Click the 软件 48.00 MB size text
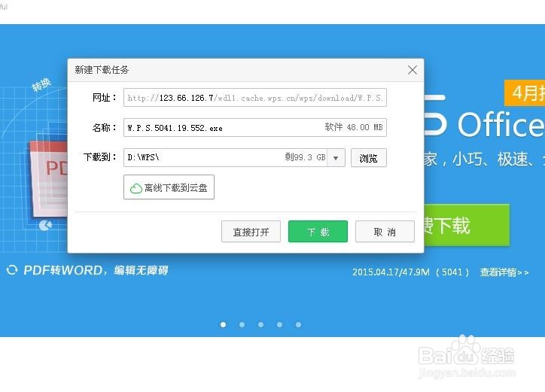Image resolution: width=545 pixels, height=392 pixels. click(354, 127)
